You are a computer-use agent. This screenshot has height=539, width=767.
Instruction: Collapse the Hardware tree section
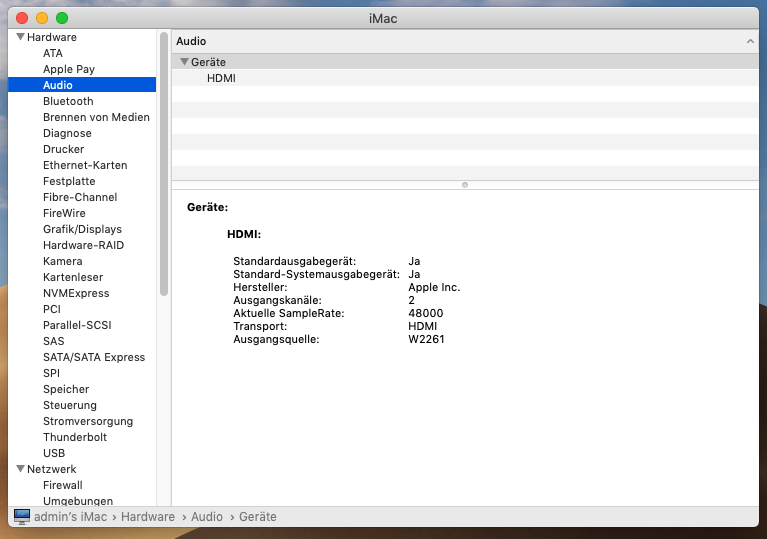click(21, 37)
